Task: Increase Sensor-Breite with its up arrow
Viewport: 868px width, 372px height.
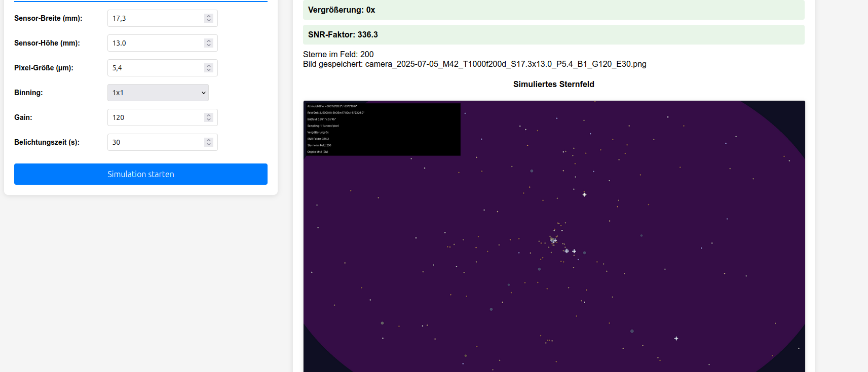Action: [209, 16]
